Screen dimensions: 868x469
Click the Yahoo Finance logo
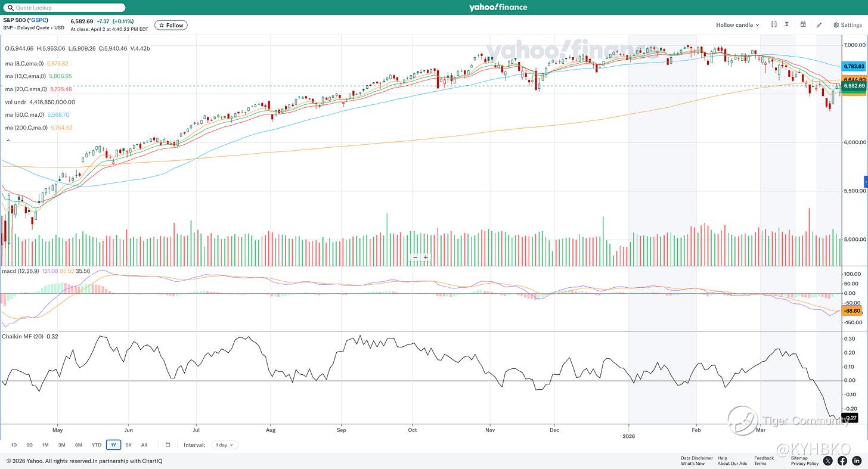coord(498,7)
